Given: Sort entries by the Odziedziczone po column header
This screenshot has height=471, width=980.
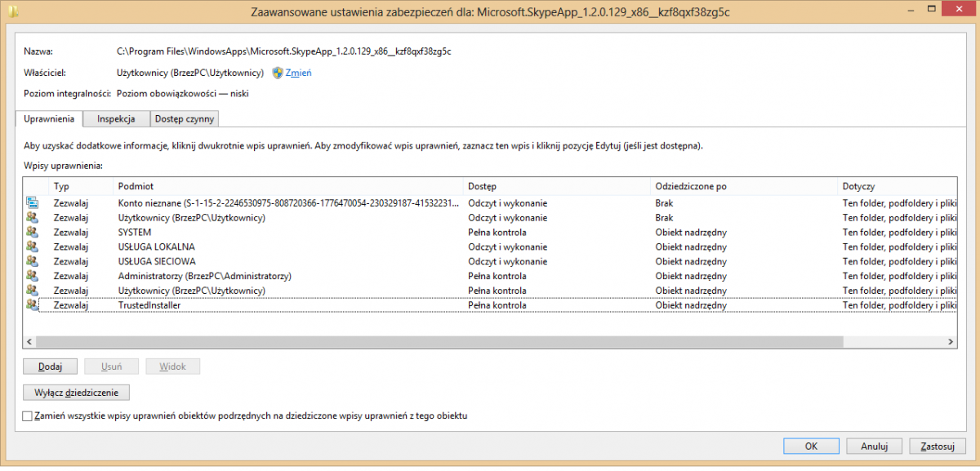Looking at the screenshot, I should click(x=743, y=186).
